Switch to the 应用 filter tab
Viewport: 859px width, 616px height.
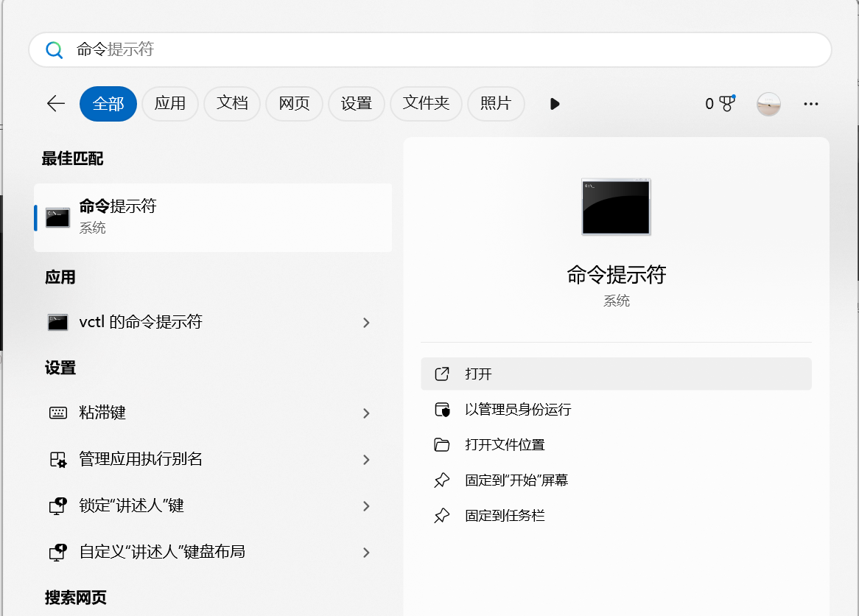(170, 104)
